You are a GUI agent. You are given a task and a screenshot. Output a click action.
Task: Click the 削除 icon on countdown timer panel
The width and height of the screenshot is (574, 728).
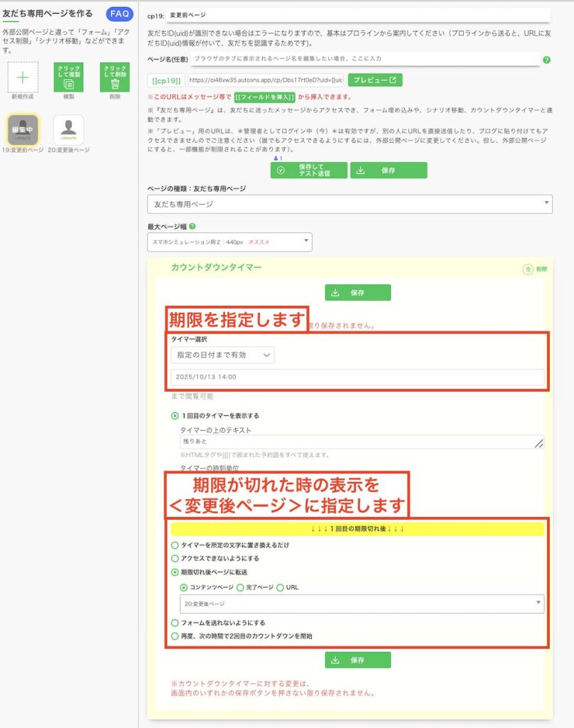click(528, 269)
